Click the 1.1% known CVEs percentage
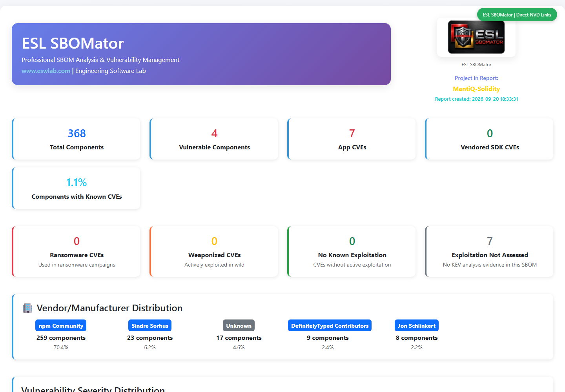This screenshot has width=565, height=392. [77, 183]
